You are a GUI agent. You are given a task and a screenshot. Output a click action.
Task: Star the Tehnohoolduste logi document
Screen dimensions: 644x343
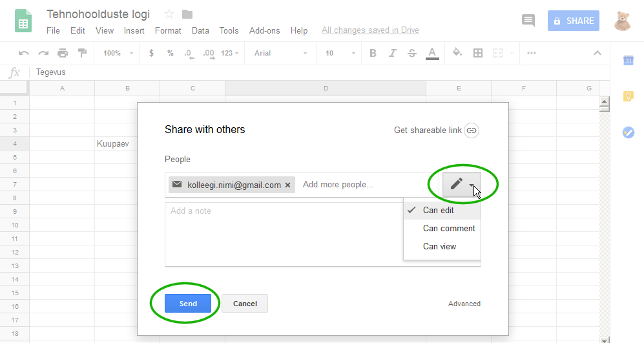pos(169,14)
